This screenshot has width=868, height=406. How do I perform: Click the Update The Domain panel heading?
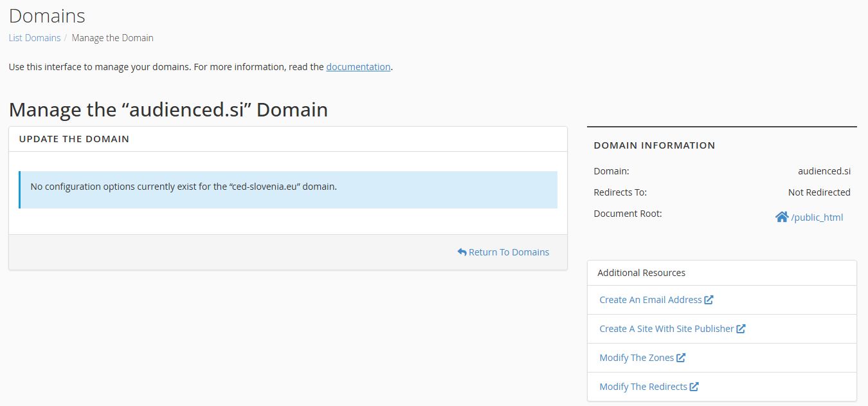[x=74, y=139]
